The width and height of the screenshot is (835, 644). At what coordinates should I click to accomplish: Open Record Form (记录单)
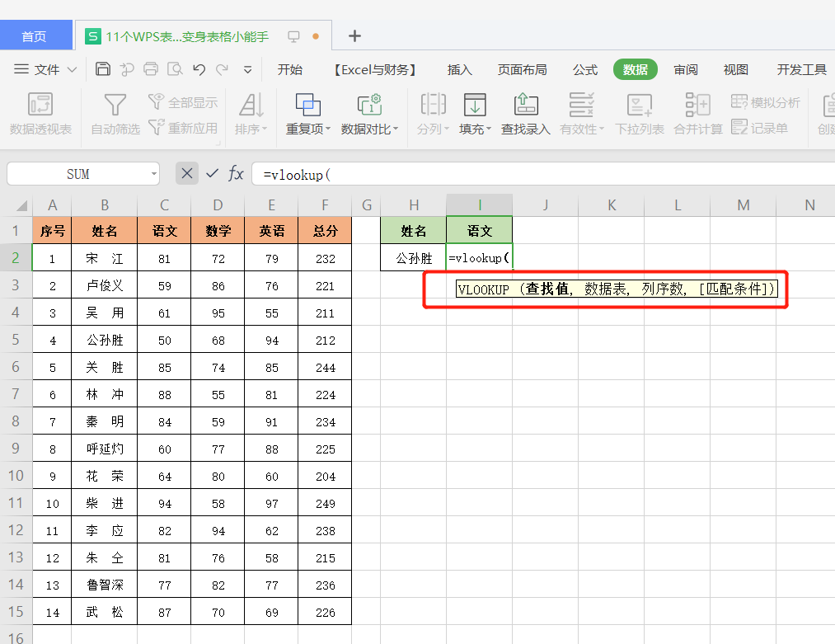click(x=759, y=127)
